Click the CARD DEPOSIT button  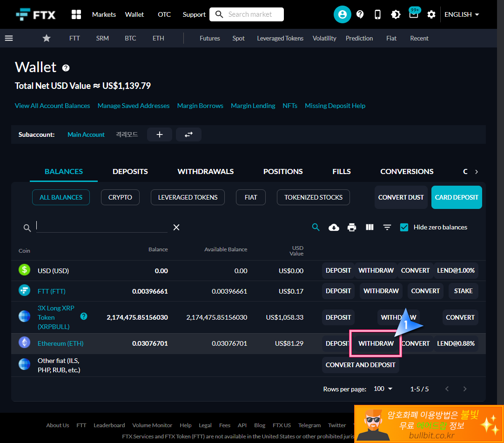pyautogui.click(x=457, y=197)
